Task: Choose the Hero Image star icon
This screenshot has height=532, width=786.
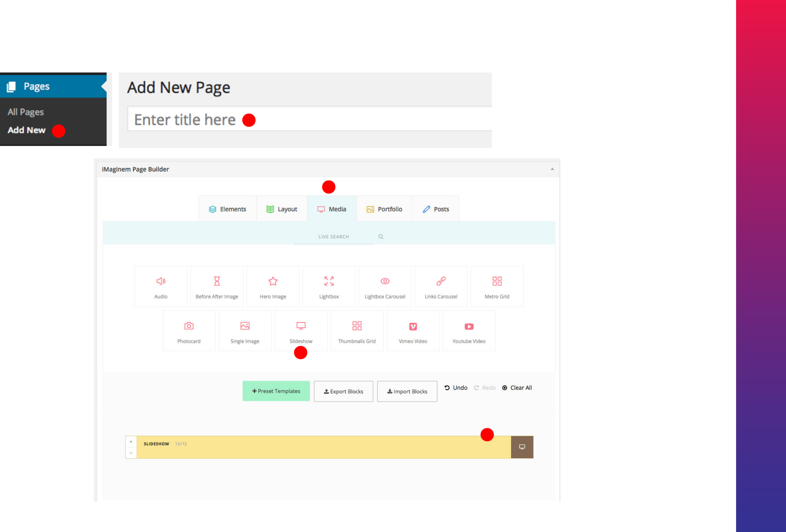Action: tap(273, 281)
